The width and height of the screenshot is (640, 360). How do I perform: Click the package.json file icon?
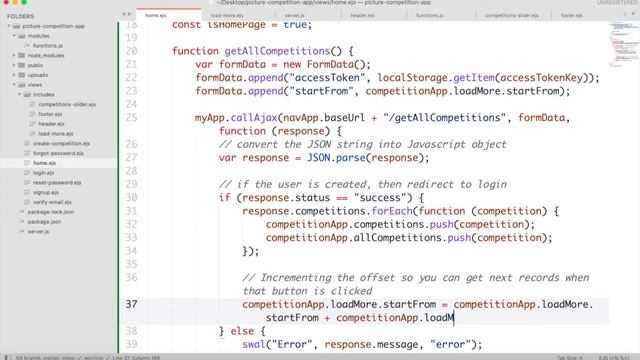point(22,222)
